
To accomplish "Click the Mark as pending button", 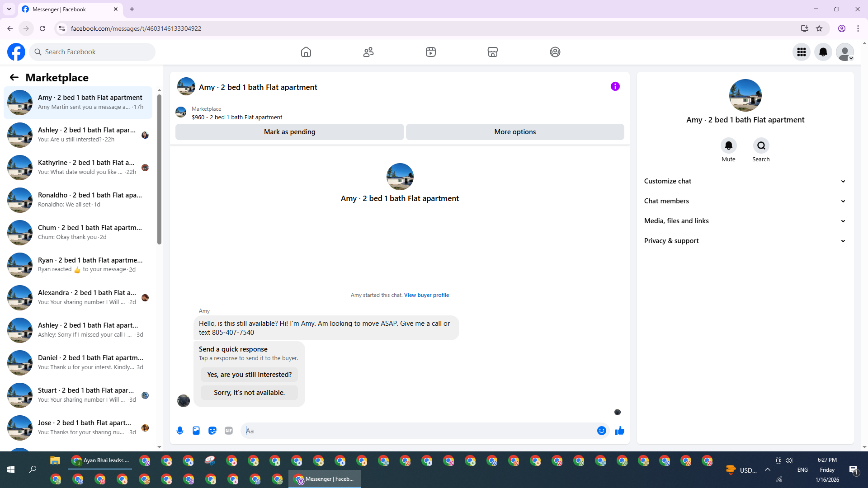I will [x=289, y=132].
